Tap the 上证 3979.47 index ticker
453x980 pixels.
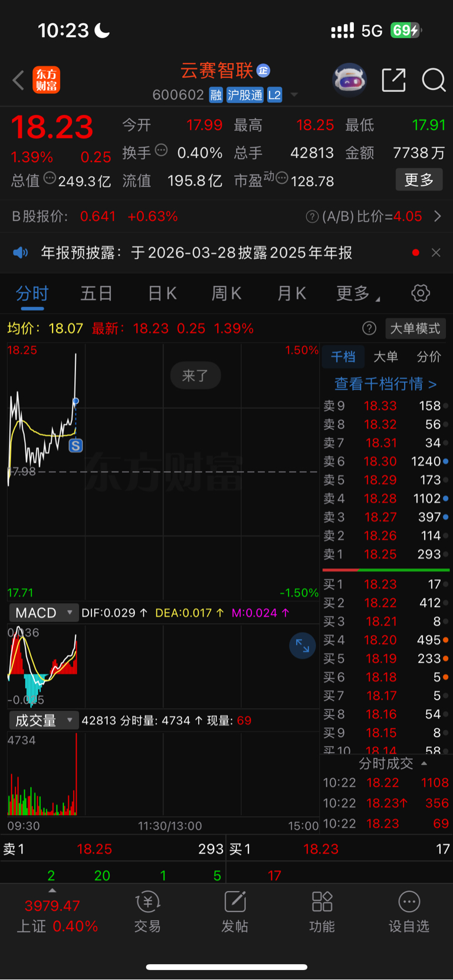click(56, 916)
